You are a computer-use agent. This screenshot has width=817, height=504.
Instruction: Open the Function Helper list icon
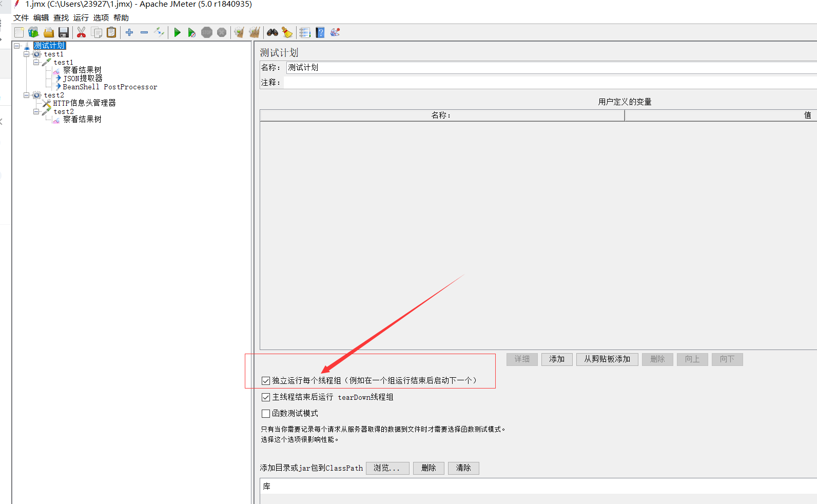point(305,32)
